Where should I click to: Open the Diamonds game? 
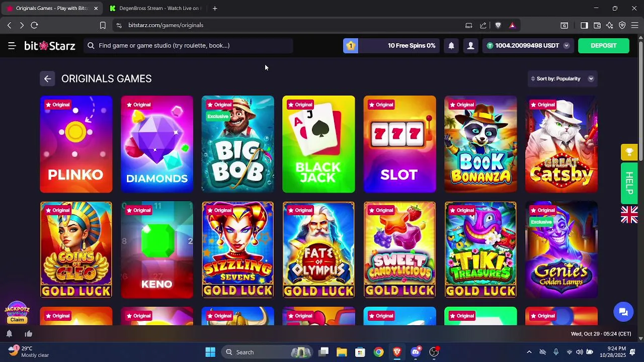[x=157, y=144]
